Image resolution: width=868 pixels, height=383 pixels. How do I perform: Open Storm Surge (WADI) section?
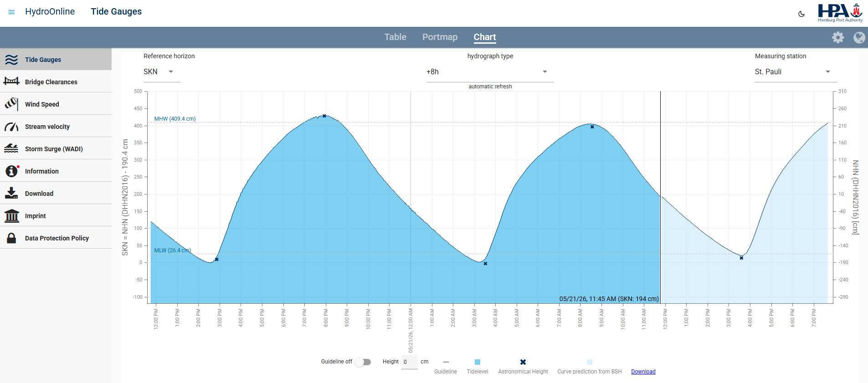56,149
